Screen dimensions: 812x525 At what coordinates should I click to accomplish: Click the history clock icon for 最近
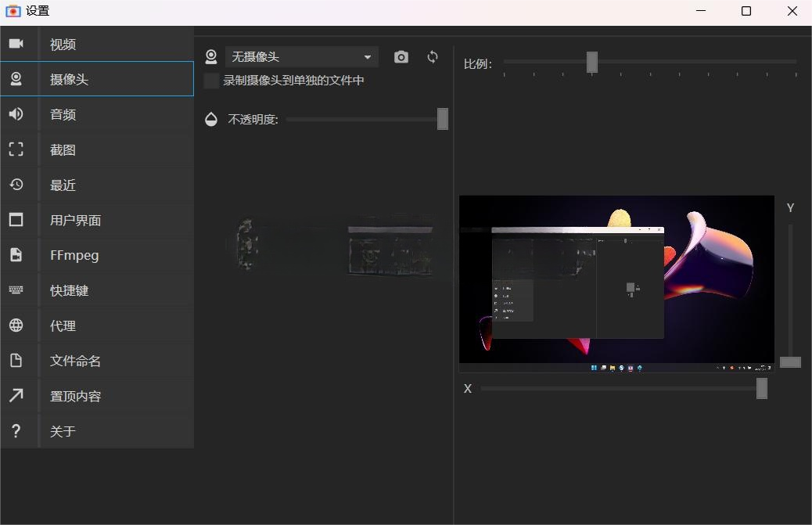pyautogui.click(x=16, y=185)
